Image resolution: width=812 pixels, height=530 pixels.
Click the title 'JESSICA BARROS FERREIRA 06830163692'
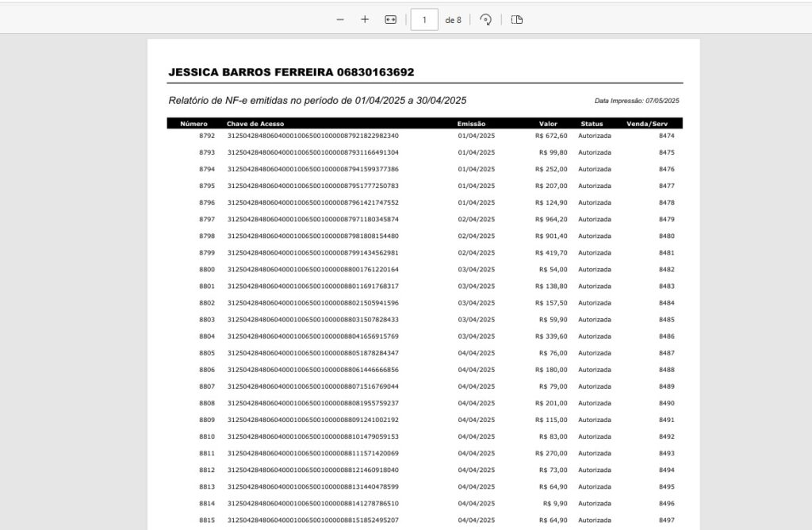[291, 72]
